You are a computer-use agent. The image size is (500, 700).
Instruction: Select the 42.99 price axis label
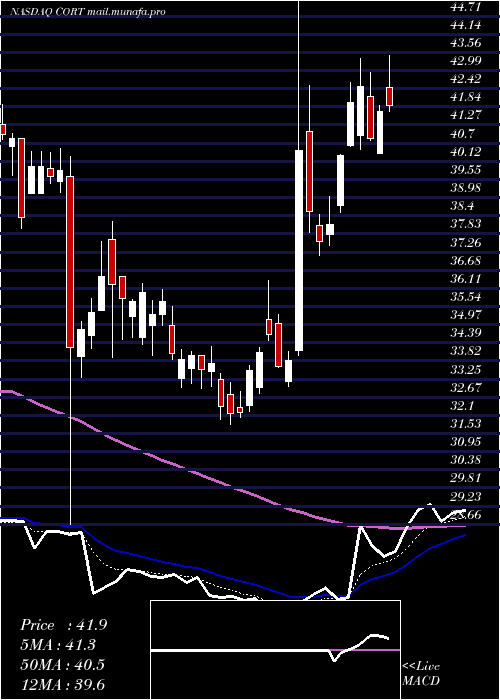[466, 62]
